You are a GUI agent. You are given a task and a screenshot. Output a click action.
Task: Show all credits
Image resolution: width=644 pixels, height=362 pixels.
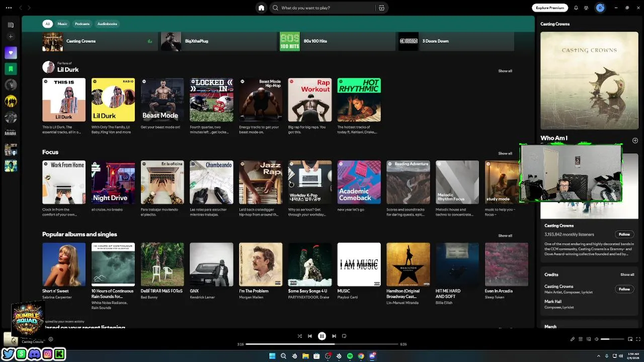[x=627, y=275]
